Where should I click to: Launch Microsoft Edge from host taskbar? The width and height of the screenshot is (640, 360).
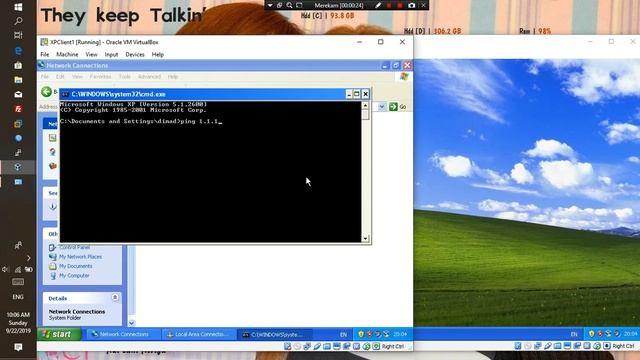coord(18,51)
